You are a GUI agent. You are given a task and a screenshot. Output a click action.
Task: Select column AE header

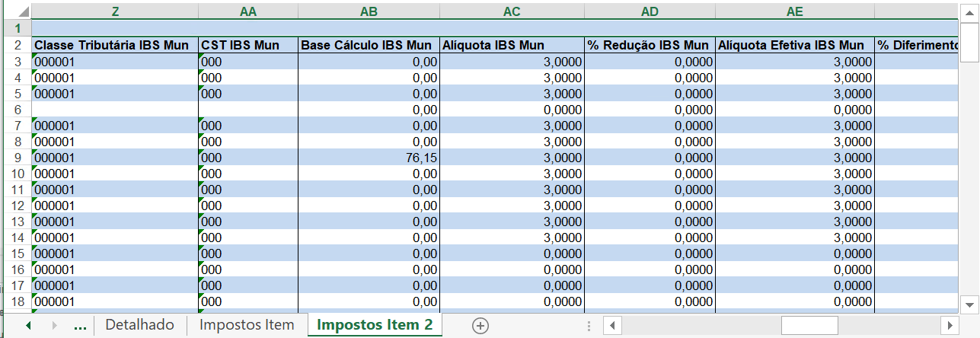point(795,11)
